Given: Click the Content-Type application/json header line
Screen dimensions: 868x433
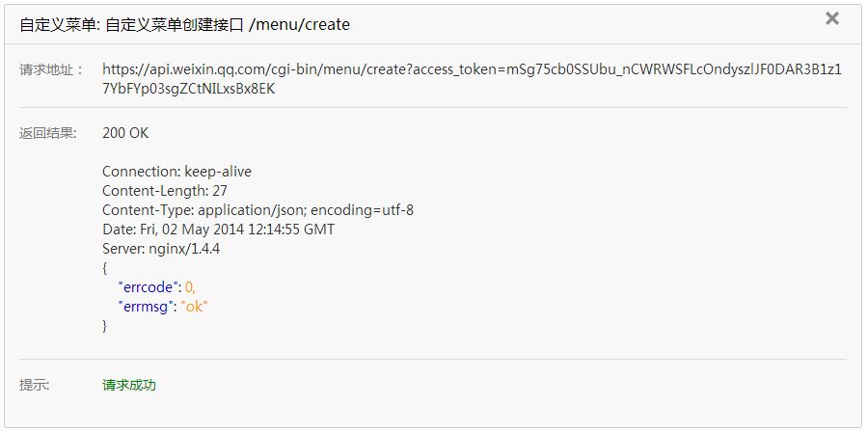Looking at the screenshot, I should click(x=258, y=210).
